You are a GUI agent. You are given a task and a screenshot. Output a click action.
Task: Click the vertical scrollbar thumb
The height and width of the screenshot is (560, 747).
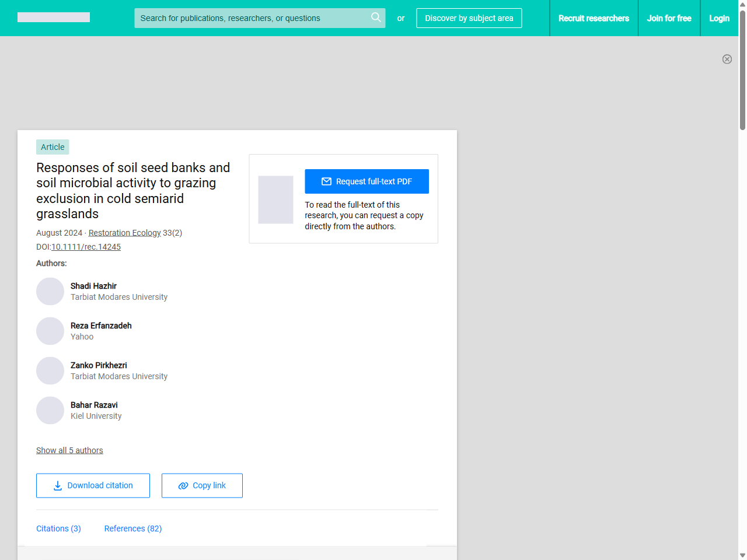tap(742, 70)
